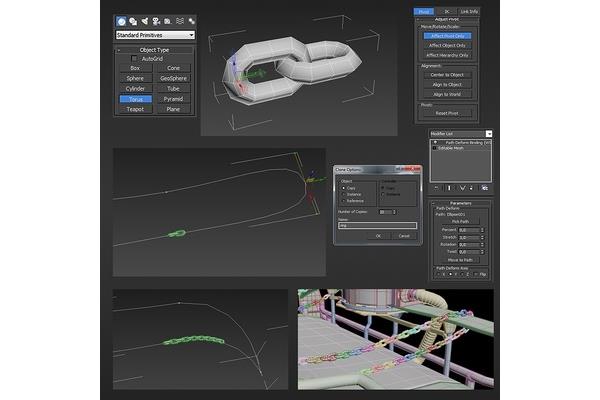Click Cancel in Clone Options dialog
Screen dimensions: 600x400
coord(404,236)
